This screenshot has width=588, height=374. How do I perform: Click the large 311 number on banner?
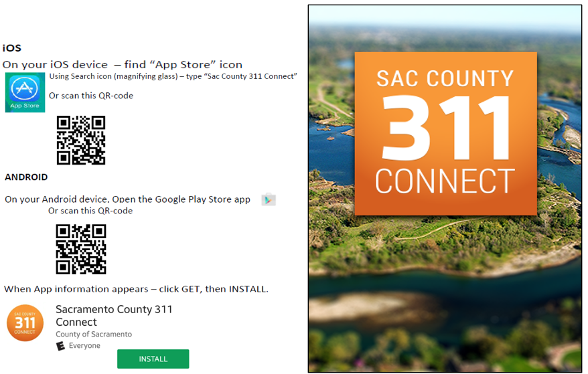coord(445,127)
